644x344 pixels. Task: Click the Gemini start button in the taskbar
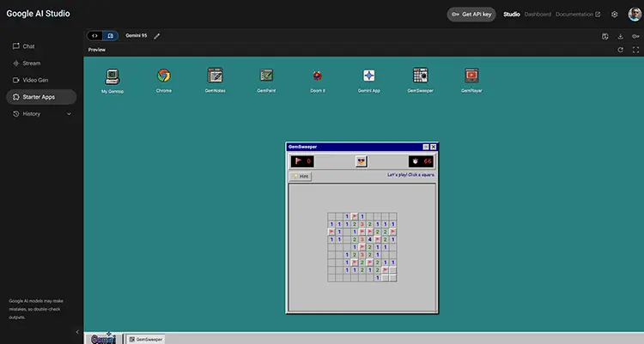pos(103,339)
